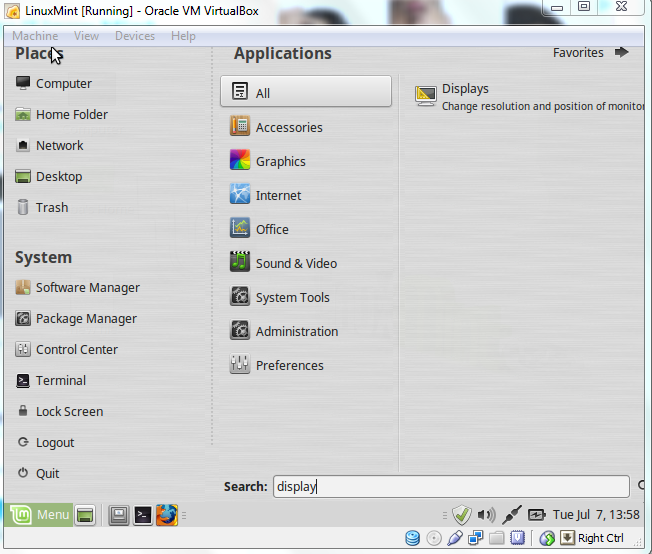
Task: Click the VirtualBox hard disk status icon
Action: click(412, 538)
